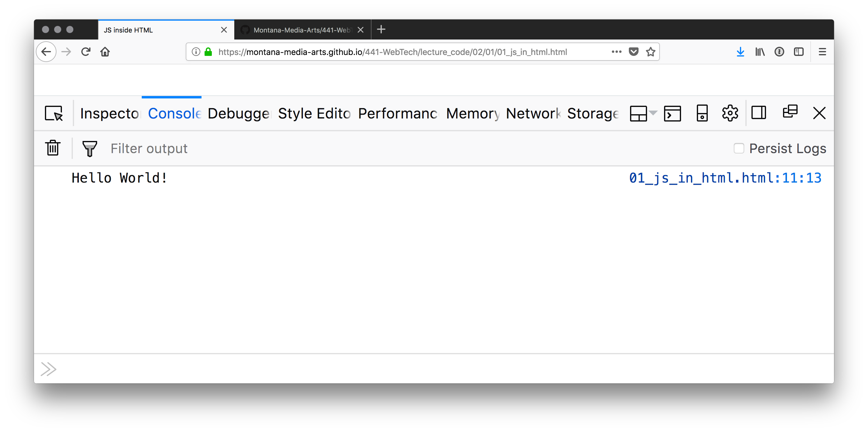Close the developer tools panel
The image size is (868, 432).
click(819, 113)
